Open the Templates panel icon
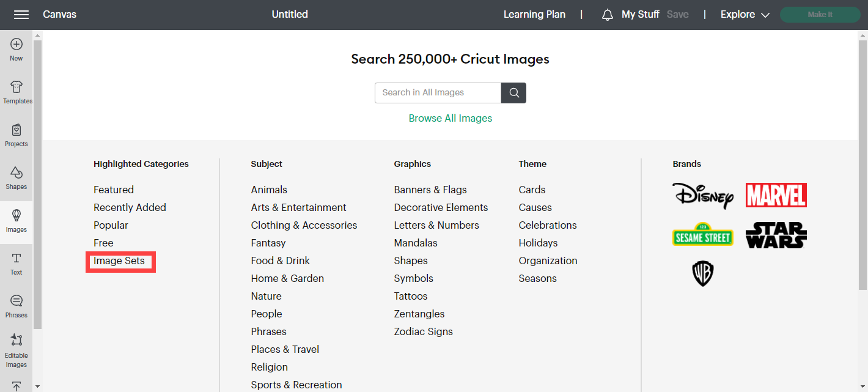 (x=17, y=92)
